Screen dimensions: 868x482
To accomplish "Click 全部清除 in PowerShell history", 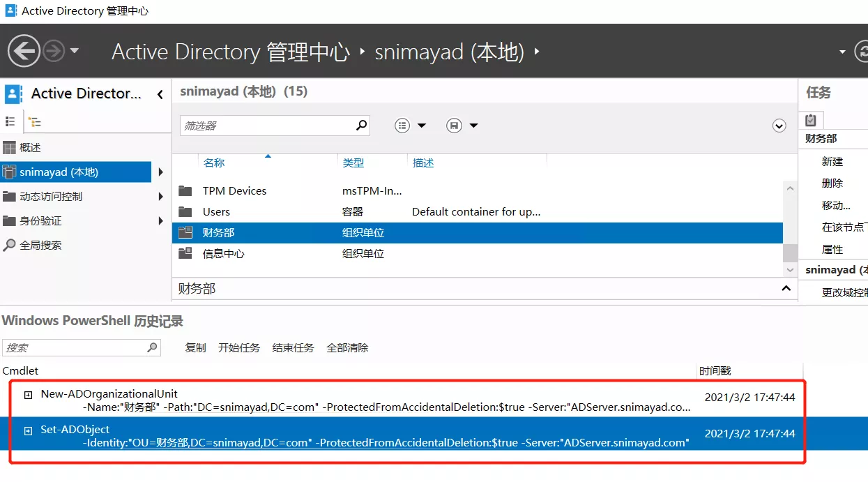I will point(347,347).
